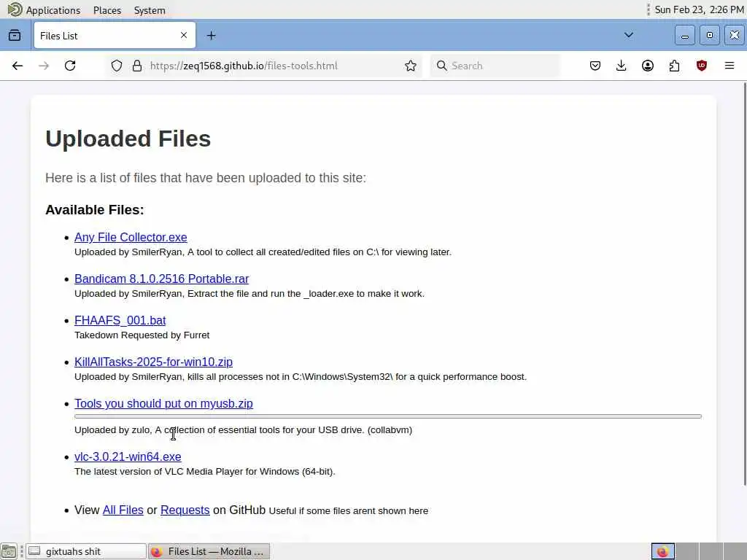747x560 pixels.
Task: Click the Search input field
Action: point(495,66)
